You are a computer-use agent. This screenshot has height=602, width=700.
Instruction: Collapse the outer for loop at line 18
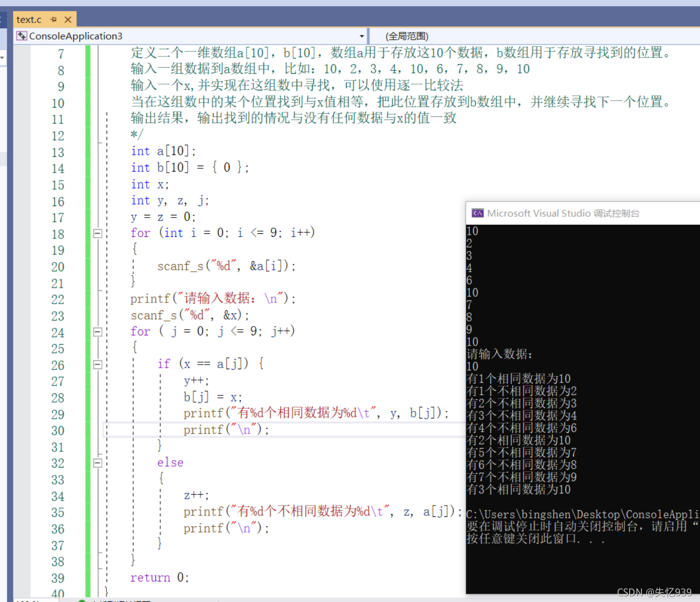tap(97, 233)
